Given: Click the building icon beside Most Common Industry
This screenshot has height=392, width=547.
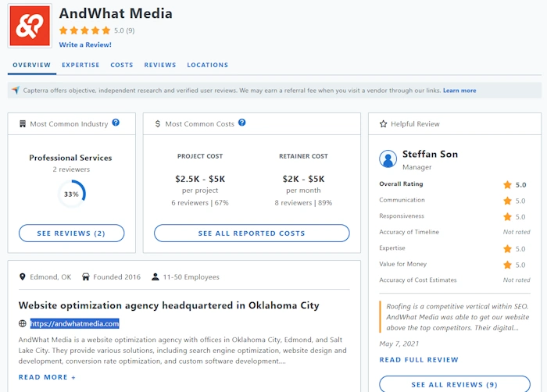Looking at the screenshot, I should coord(23,124).
